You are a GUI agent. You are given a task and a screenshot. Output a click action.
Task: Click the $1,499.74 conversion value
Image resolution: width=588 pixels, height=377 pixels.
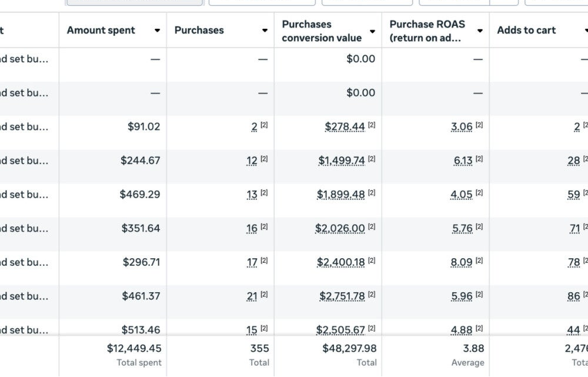pos(342,161)
